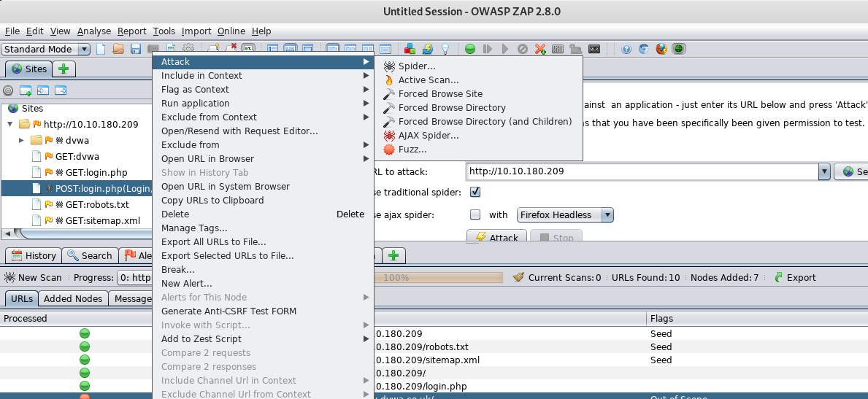Image resolution: width=868 pixels, height=399 pixels.
Task: Open the spider Progress scan selector dropdown
Action: 134,277
